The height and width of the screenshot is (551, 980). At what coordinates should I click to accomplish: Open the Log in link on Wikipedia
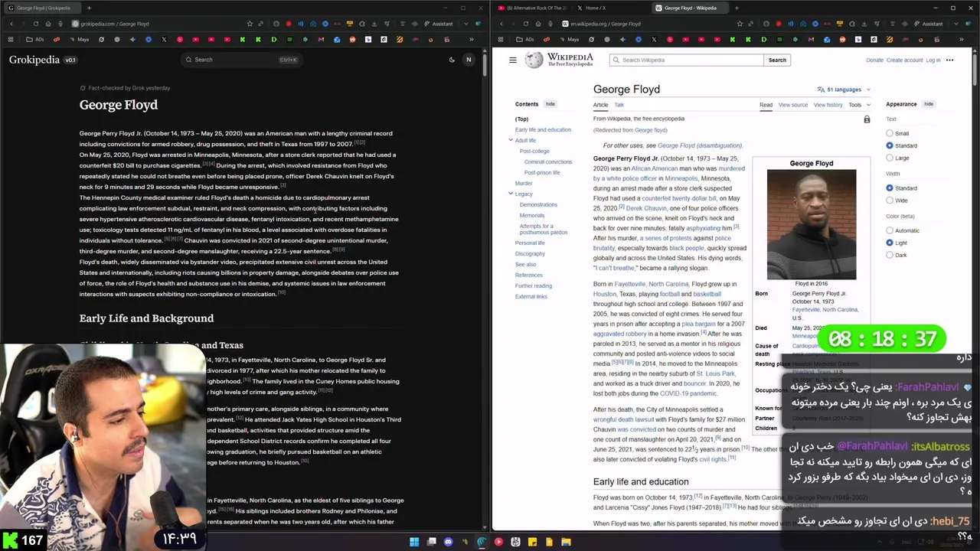[x=933, y=60]
